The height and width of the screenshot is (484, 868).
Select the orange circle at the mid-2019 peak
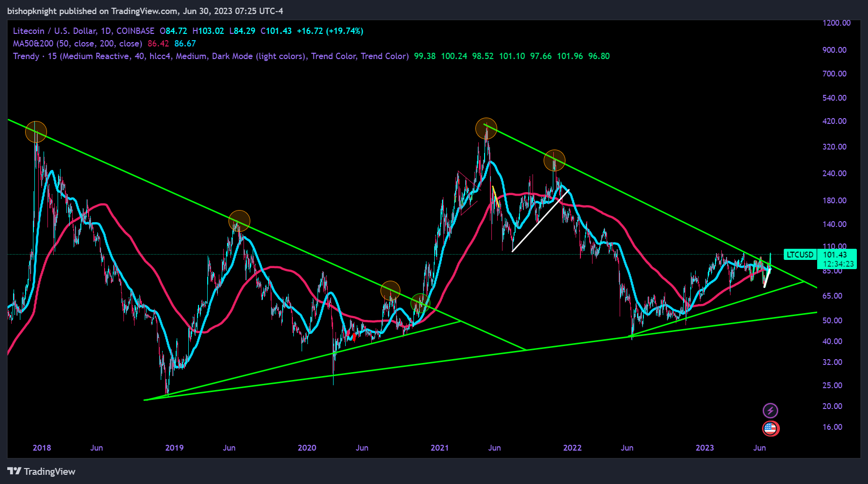(239, 221)
